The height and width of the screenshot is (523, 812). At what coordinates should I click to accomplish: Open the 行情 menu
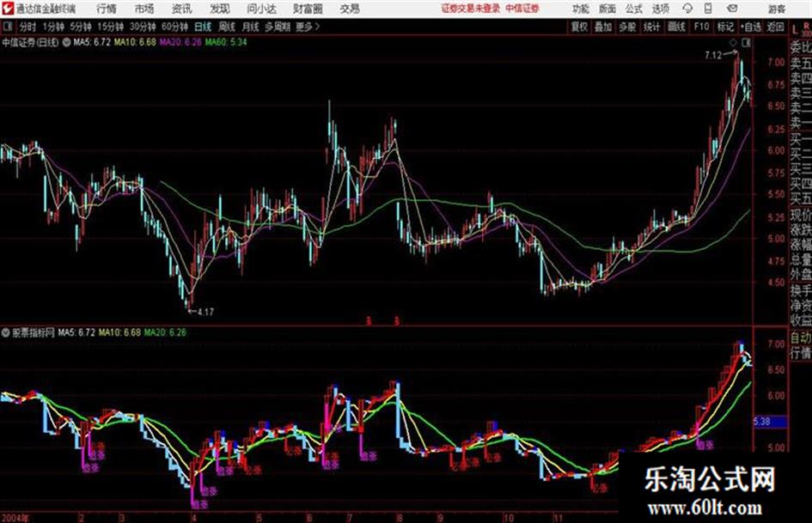[x=107, y=9]
